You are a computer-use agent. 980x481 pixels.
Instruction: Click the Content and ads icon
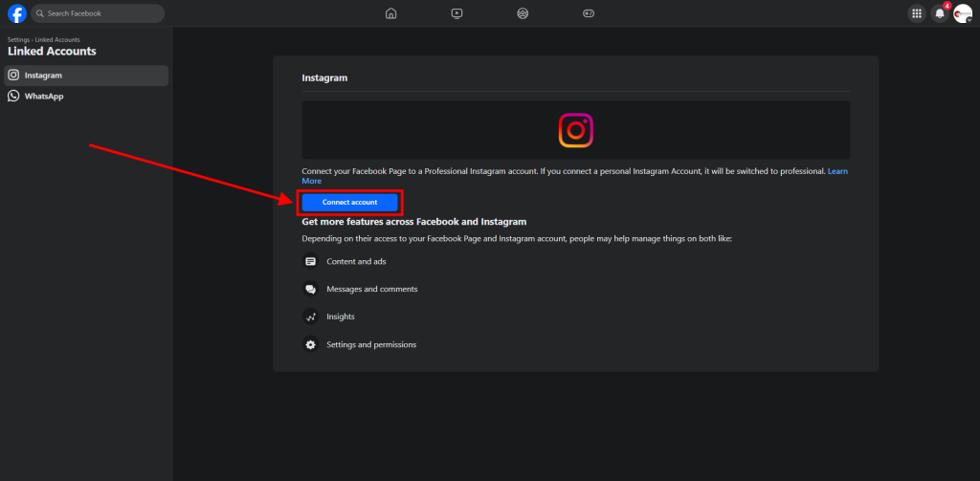tap(311, 261)
